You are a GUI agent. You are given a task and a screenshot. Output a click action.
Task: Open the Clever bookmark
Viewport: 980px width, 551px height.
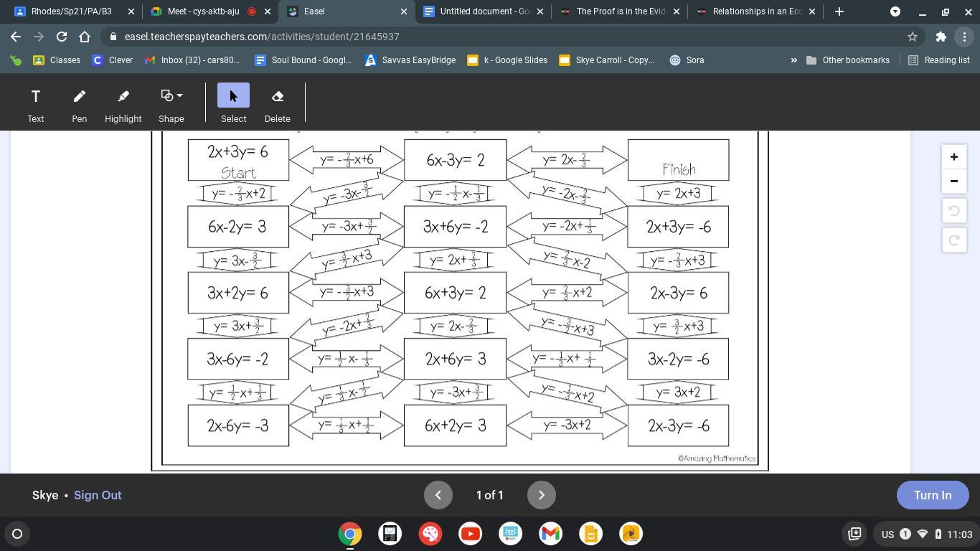113,60
